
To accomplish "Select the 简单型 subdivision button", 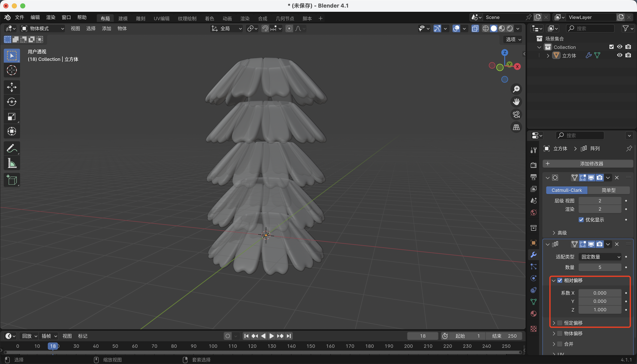I will [x=609, y=190].
